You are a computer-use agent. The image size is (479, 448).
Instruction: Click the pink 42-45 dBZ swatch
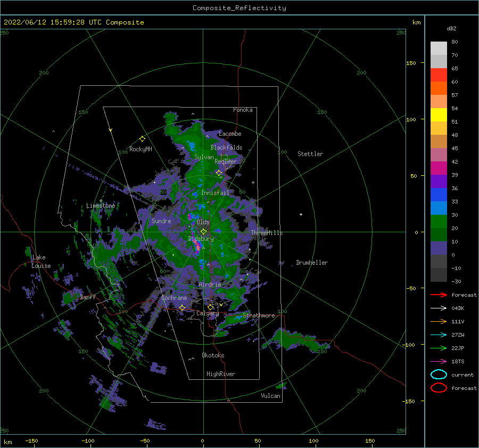439,155
